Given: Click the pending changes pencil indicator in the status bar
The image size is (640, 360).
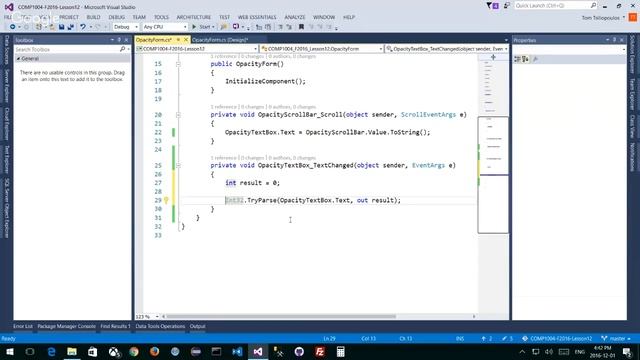Looking at the screenshot, I should tap(507, 338).
